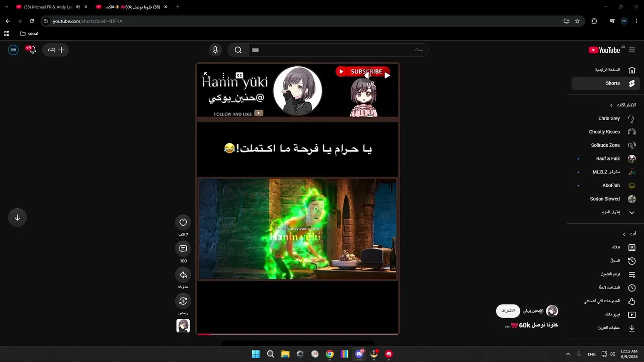The image size is (644, 362).
Task: Open the short's three-dot more menu
Action: (223, 75)
